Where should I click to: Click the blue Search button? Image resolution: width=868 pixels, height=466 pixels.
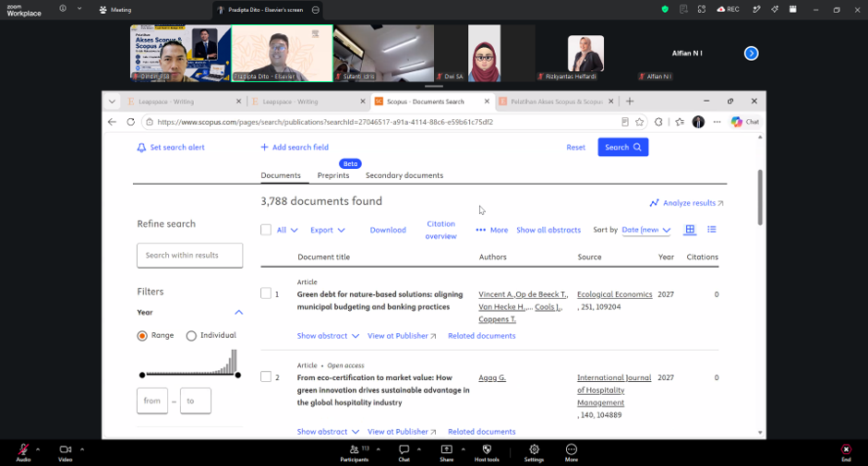click(x=622, y=148)
